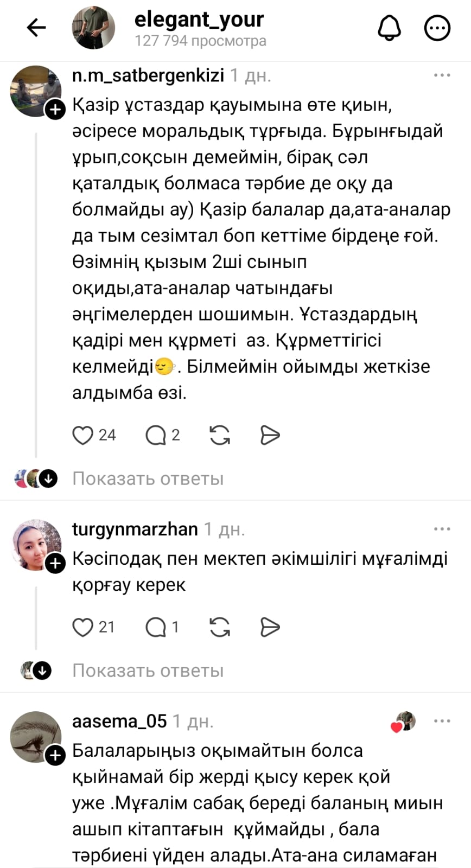Tap the back arrow in header
The image size is (471, 868).
pyautogui.click(x=36, y=28)
